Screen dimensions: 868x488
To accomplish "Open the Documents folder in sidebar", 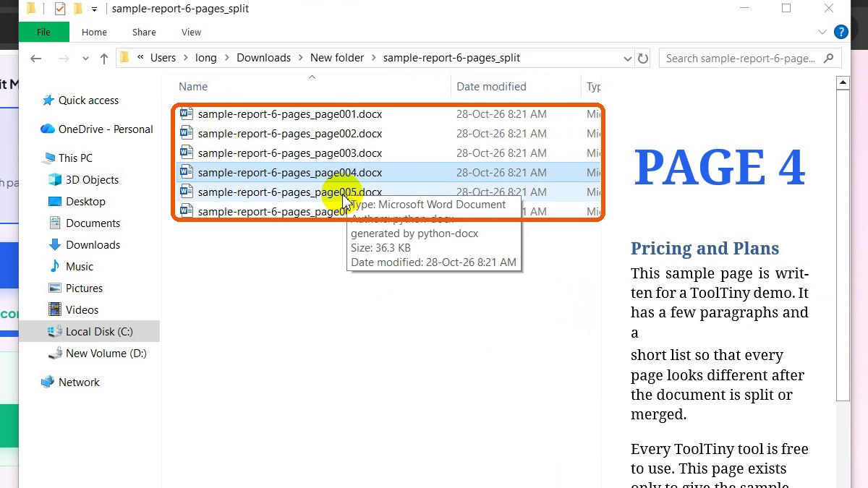I will coord(93,223).
